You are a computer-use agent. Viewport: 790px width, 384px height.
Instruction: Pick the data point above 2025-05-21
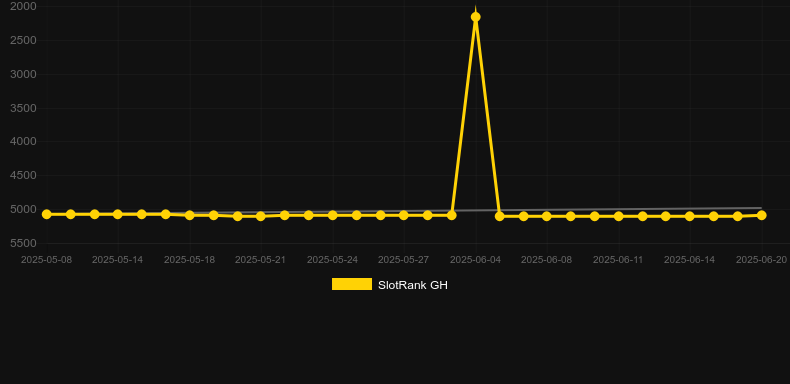260,216
